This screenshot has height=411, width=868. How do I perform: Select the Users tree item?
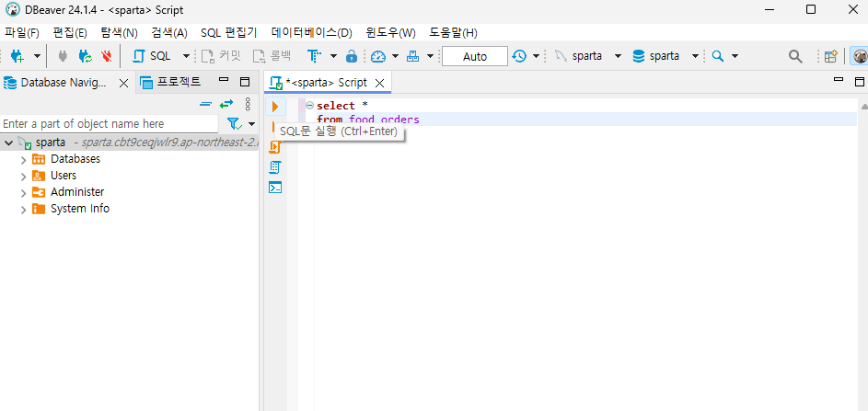click(x=64, y=176)
